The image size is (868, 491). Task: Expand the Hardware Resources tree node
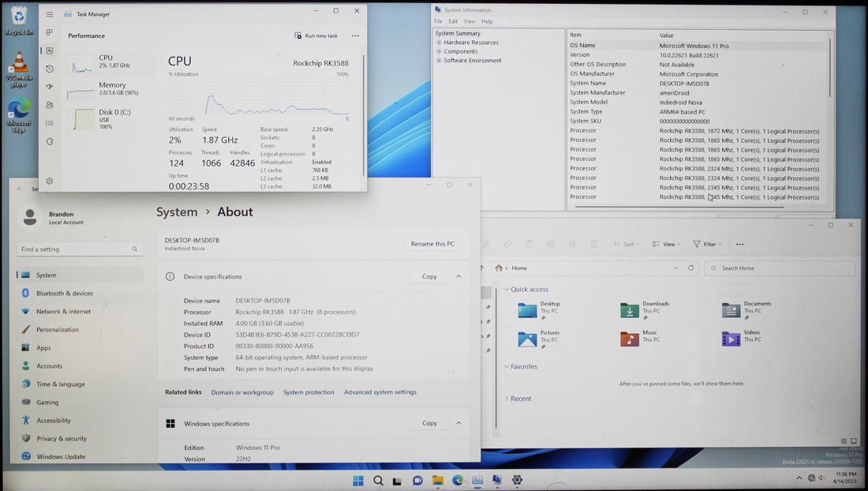coord(439,43)
